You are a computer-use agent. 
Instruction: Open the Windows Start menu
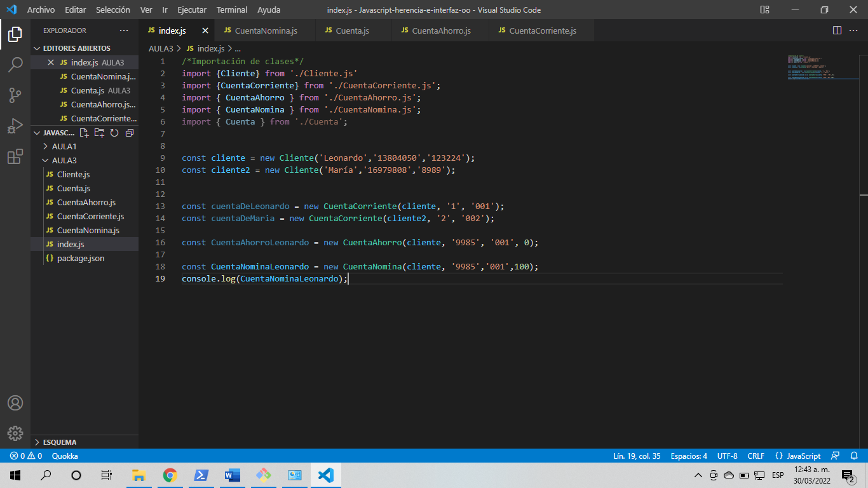[15, 475]
